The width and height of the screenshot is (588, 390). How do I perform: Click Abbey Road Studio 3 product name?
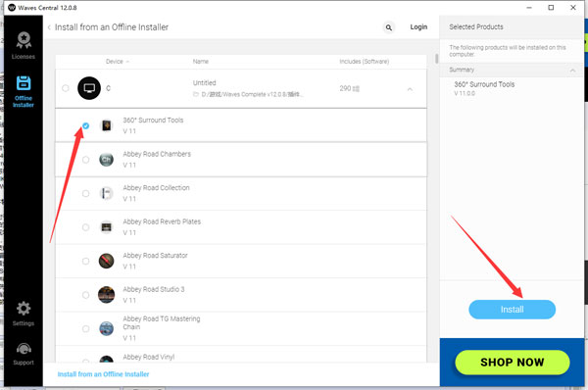pos(154,289)
